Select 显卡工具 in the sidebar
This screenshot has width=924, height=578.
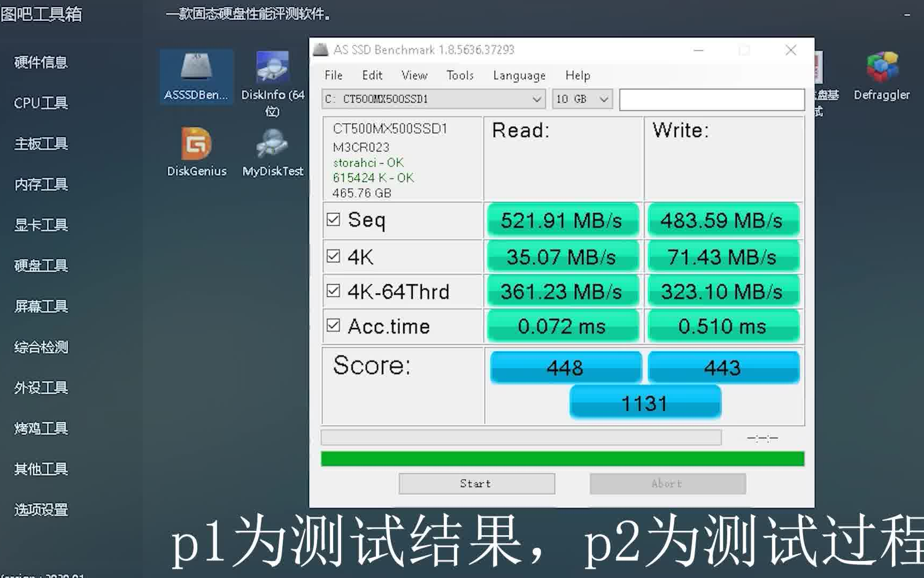click(41, 225)
